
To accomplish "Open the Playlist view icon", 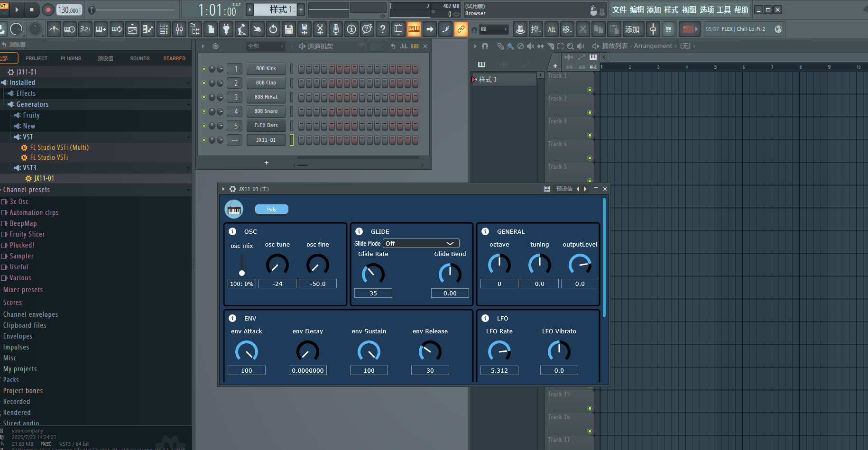I will tap(132, 29).
